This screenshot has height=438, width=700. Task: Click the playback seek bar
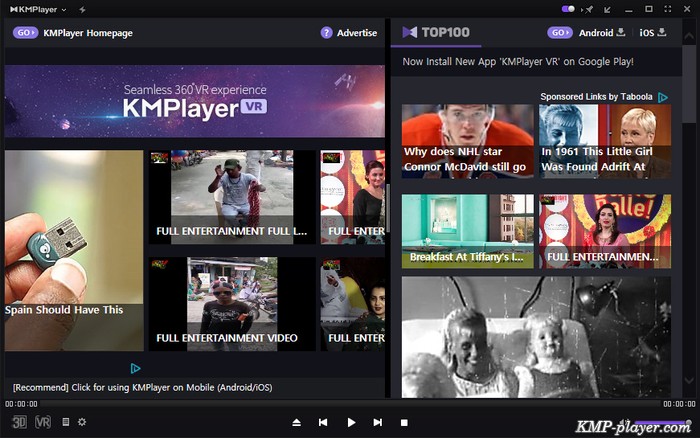click(350, 404)
